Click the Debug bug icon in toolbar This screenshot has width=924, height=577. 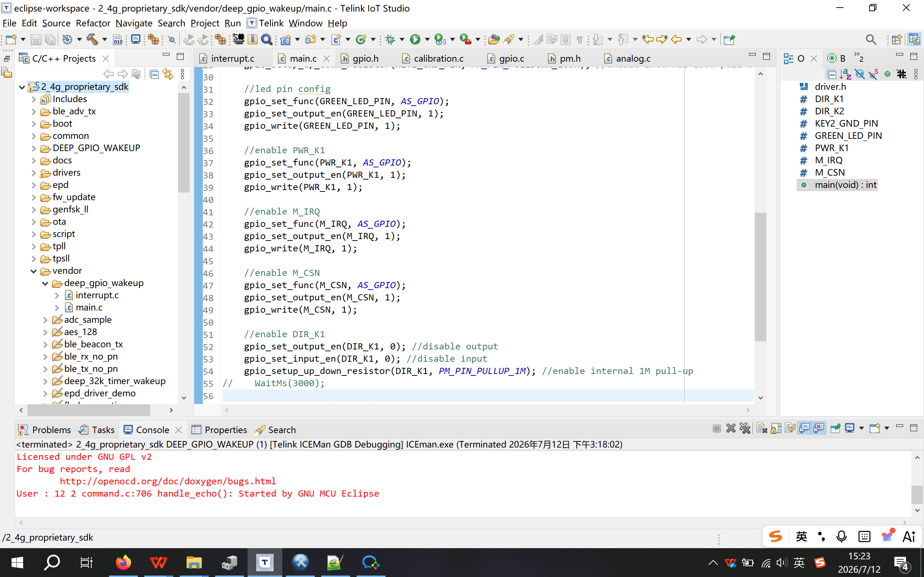390,39
